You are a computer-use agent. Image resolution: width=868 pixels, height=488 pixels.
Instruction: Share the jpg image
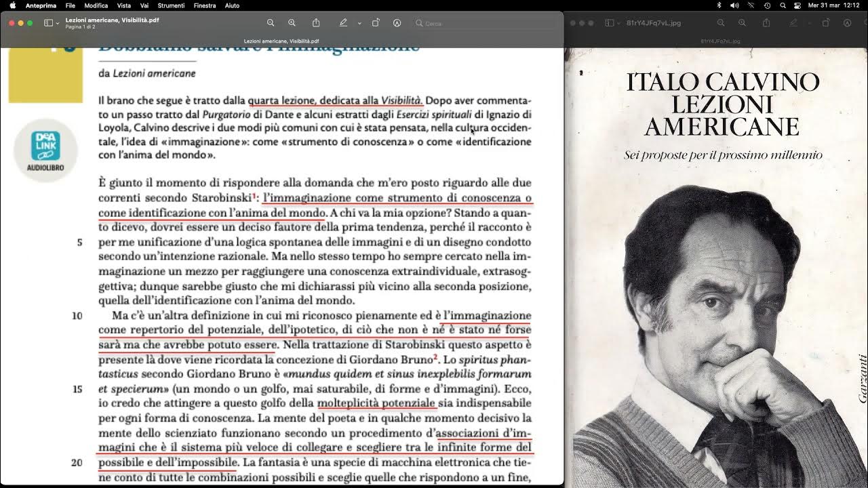point(766,23)
